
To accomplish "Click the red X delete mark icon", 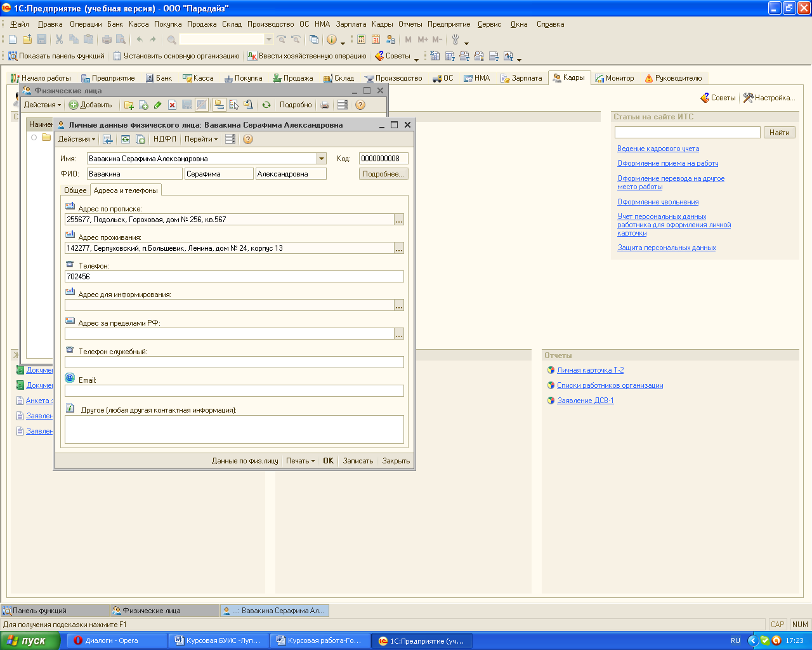I will pyautogui.click(x=172, y=105).
